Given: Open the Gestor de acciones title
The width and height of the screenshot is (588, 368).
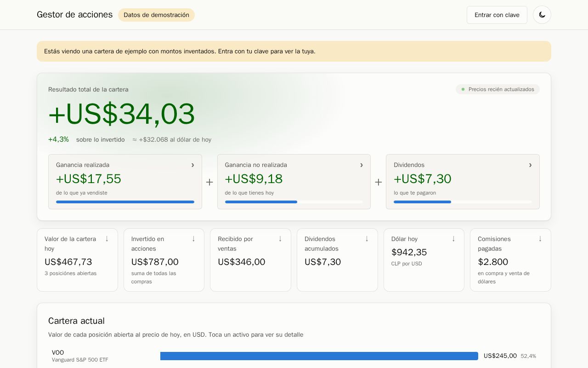Looking at the screenshot, I should point(74,15).
